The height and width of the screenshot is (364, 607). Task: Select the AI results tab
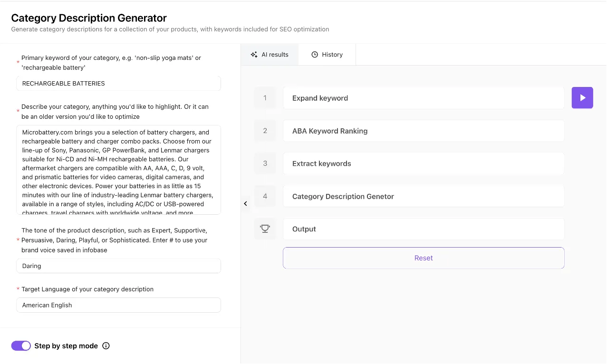[270, 55]
